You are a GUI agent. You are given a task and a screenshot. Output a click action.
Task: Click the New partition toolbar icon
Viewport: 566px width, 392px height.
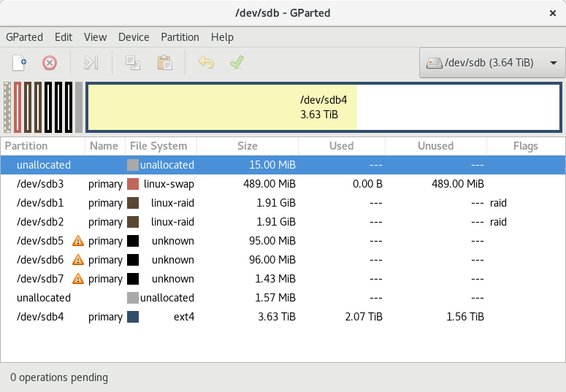[x=19, y=63]
